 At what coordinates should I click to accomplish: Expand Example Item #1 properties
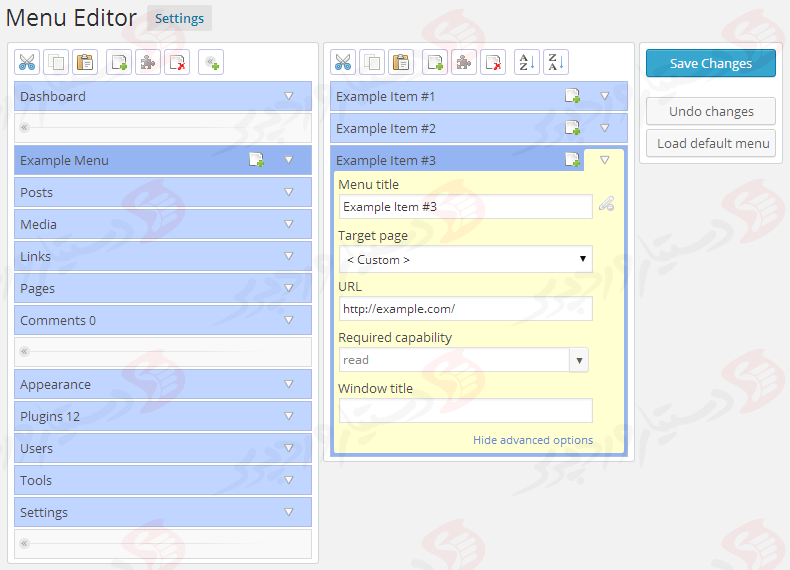click(x=605, y=96)
